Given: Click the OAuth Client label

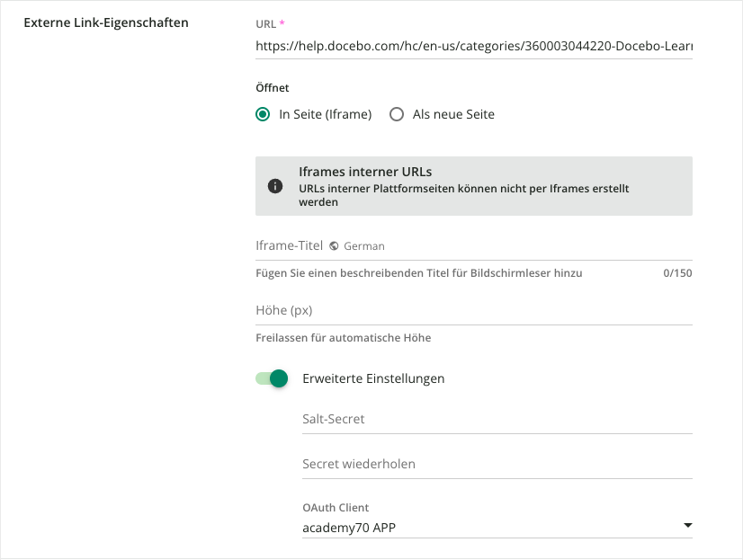Looking at the screenshot, I should pos(336,508).
